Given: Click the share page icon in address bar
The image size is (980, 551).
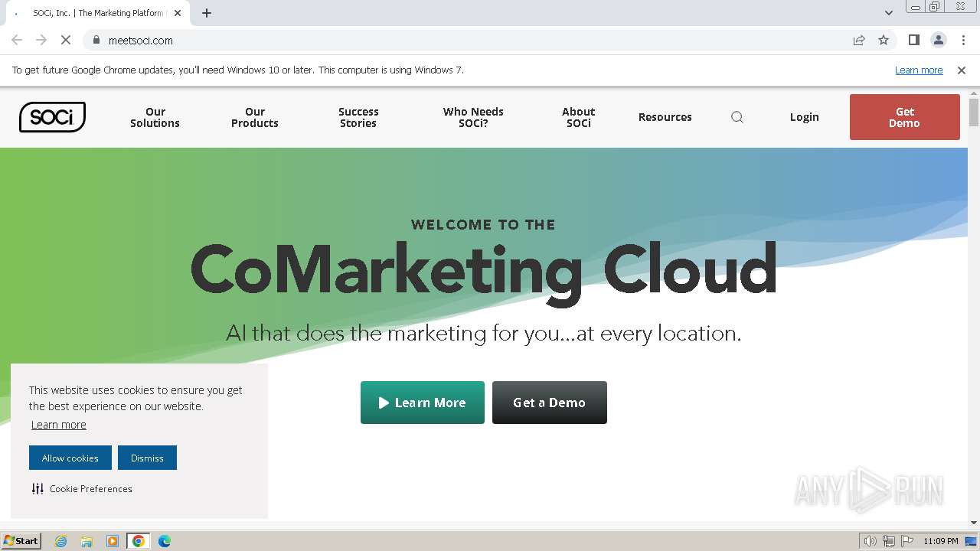Looking at the screenshot, I should 859,41.
